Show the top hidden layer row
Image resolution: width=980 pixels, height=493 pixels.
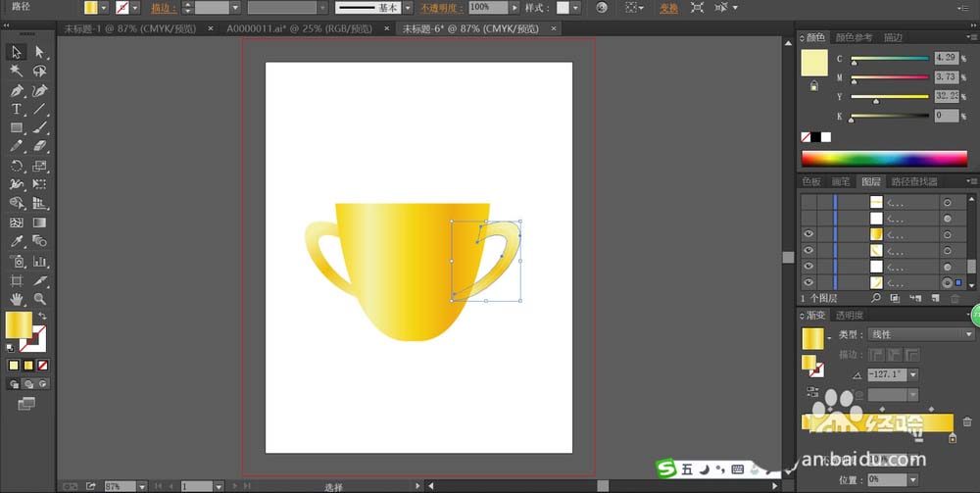[x=808, y=202]
